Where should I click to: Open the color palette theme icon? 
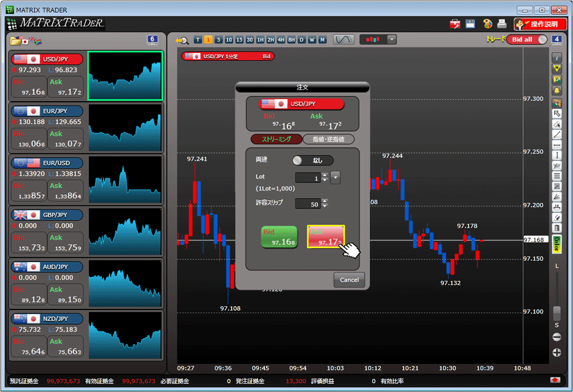(x=487, y=24)
